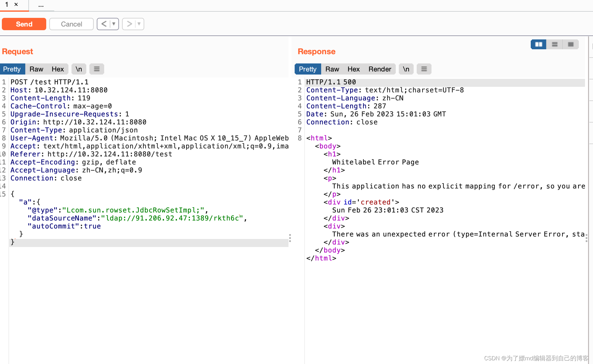Open the Response options hamburger menu
Image resolution: width=593 pixels, height=364 pixels.
(x=424, y=69)
